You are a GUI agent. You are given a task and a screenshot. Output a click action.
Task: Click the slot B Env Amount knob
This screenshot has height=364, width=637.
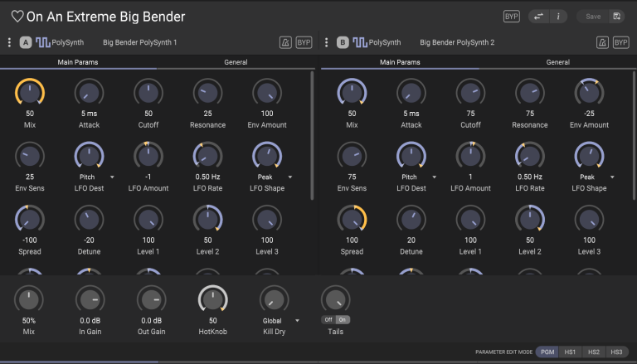coord(589,93)
